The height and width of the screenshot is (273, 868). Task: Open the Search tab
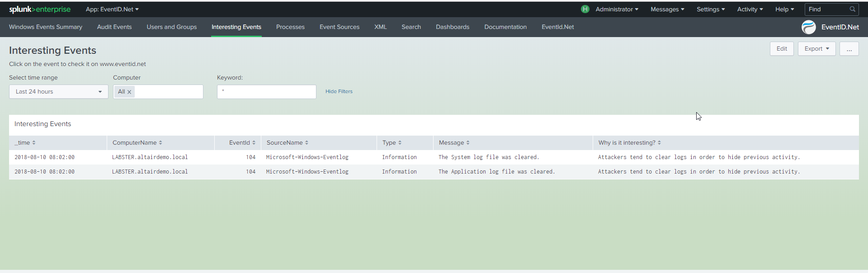411,27
